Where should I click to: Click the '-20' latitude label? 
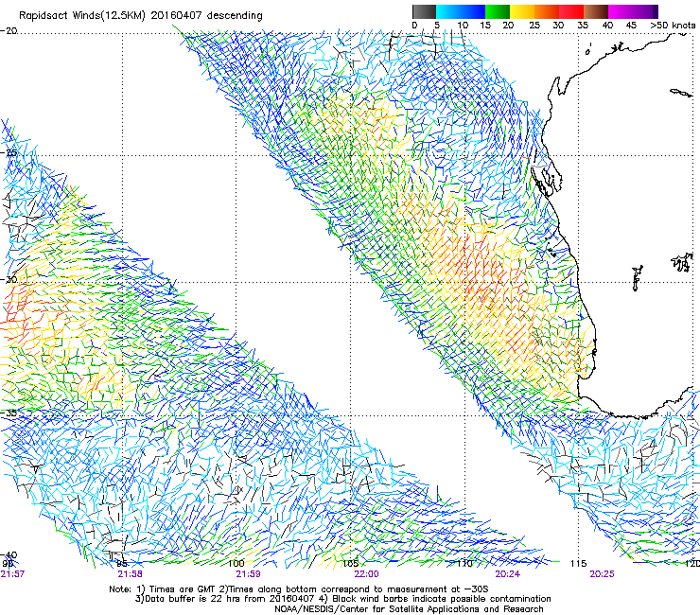9,31
